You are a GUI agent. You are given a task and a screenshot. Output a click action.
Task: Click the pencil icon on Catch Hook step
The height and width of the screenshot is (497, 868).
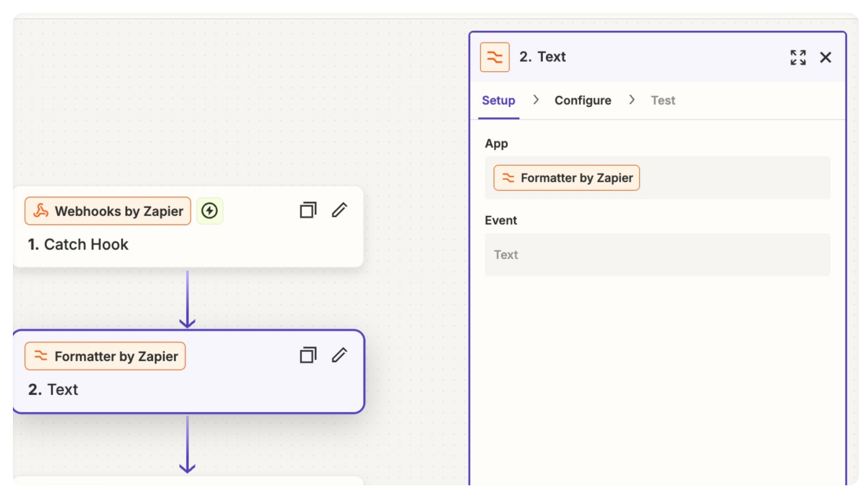(x=339, y=210)
